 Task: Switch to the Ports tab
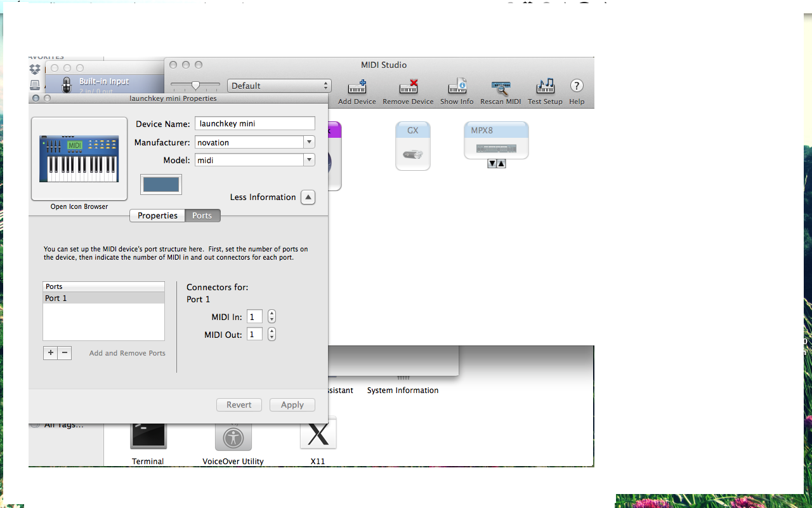(x=202, y=216)
